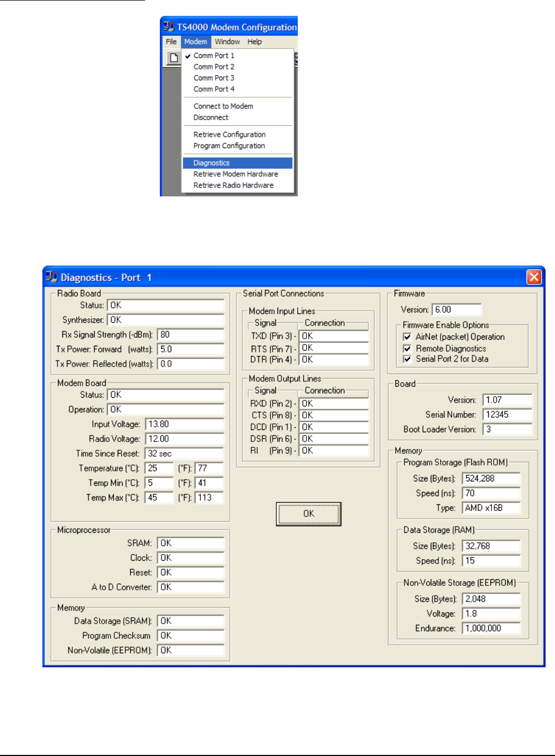Click the RTS (Pin 7) connection field
Image resolution: width=555 pixels, height=756 pixels.
click(334, 348)
